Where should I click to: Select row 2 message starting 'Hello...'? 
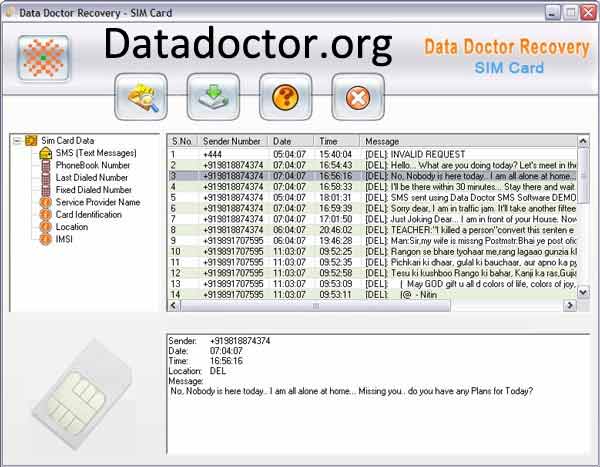(372, 165)
